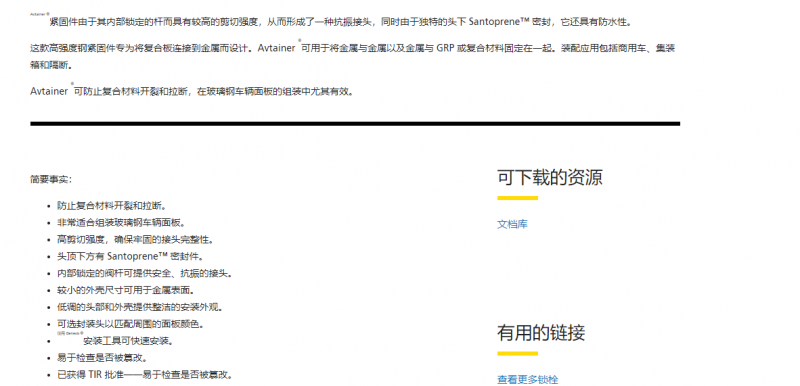Viewport: 800px width, 386px height.
Task: Click the 查看更多锁栓 link
Action: point(528,380)
